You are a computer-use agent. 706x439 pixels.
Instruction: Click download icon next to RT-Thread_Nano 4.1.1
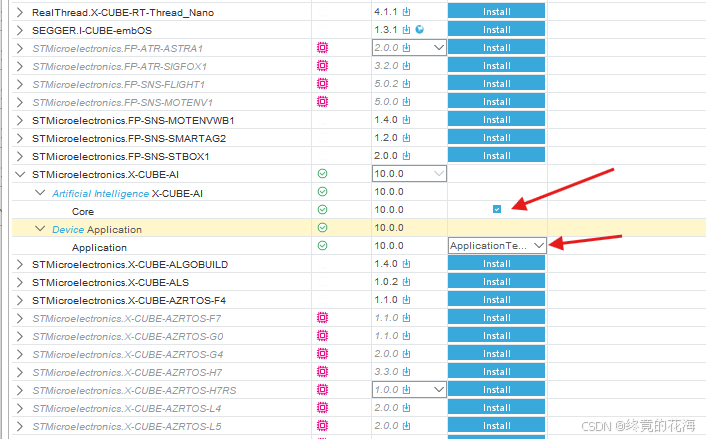[407, 12]
